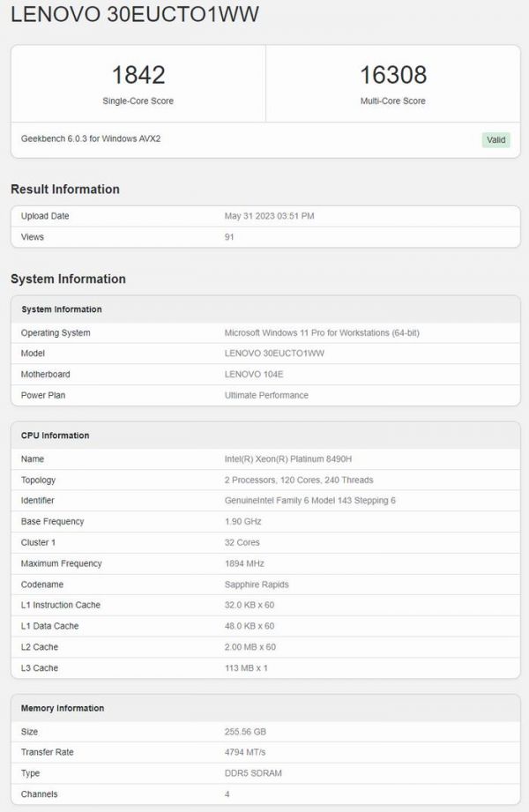
Task: Click the Views count of 91
Action: (229, 237)
